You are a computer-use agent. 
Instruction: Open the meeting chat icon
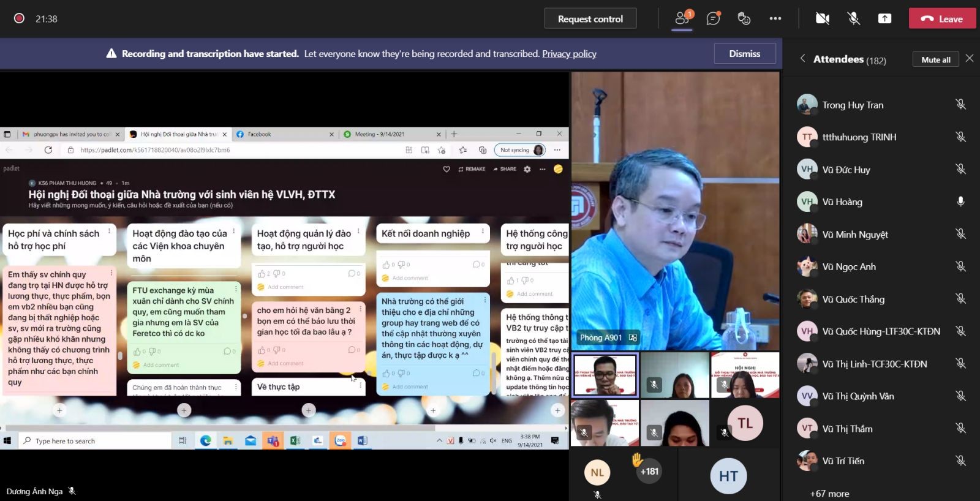tap(713, 18)
